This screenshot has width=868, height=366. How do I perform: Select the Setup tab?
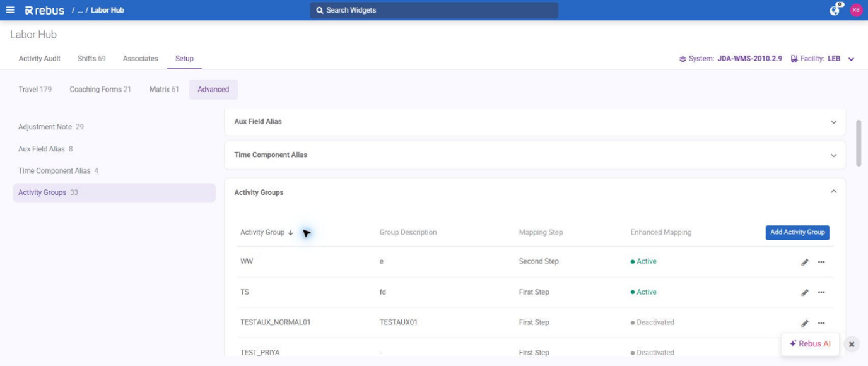(184, 58)
